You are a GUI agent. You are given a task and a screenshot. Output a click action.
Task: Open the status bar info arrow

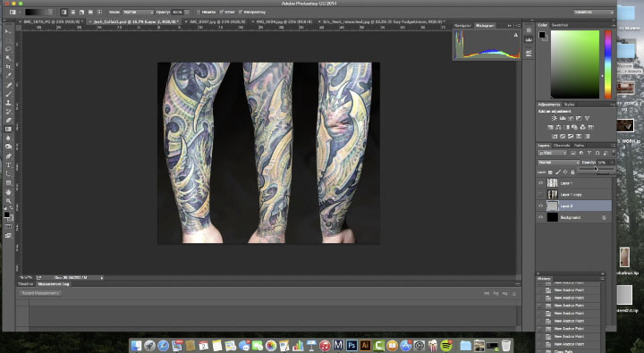(x=102, y=278)
